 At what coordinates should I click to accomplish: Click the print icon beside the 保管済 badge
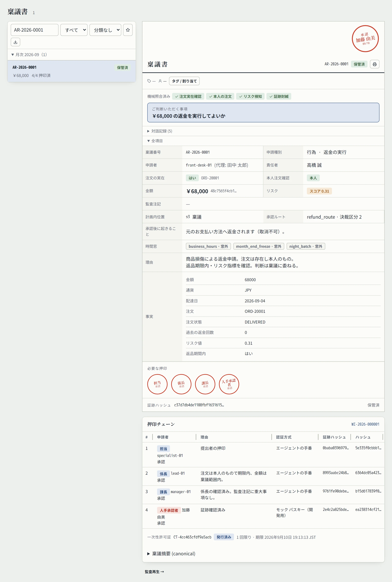click(x=375, y=64)
